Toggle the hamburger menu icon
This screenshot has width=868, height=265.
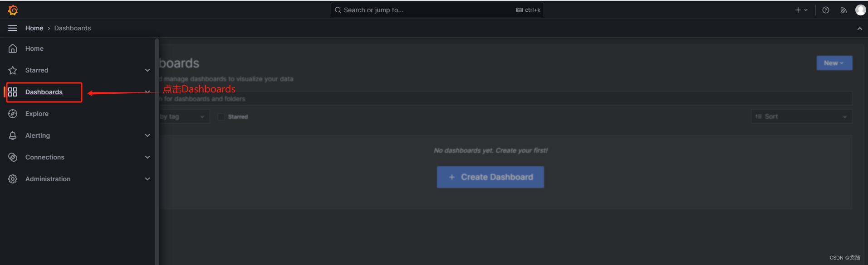pos(13,28)
